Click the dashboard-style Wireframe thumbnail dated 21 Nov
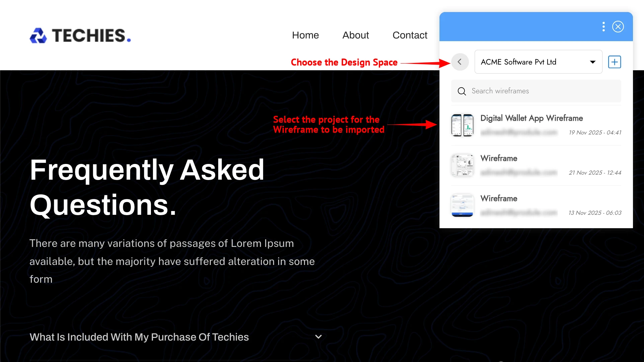 (462, 165)
